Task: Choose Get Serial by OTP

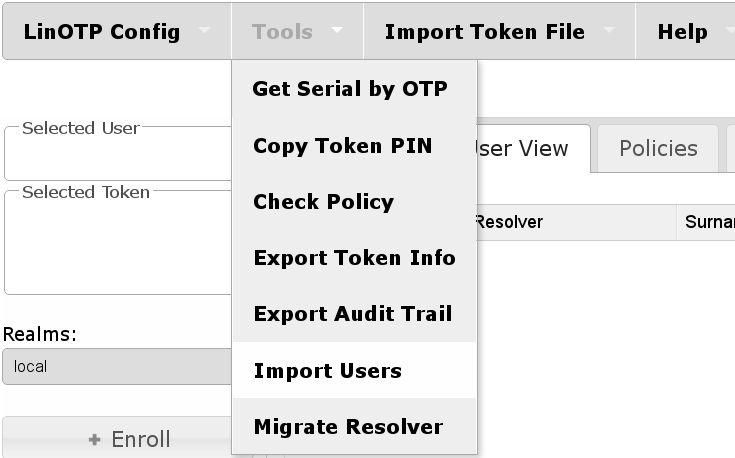Action: click(x=350, y=89)
